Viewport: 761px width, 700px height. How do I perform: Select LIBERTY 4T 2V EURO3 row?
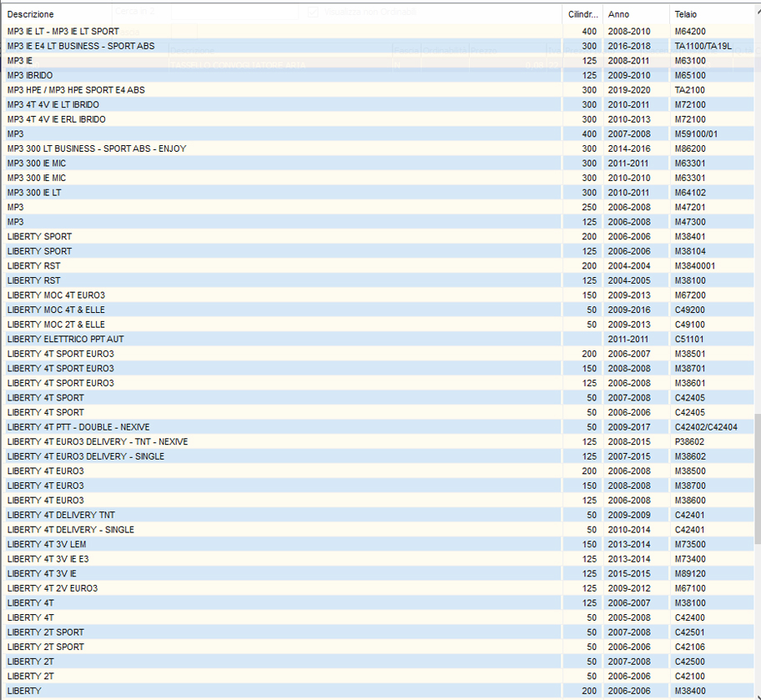(x=378, y=588)
